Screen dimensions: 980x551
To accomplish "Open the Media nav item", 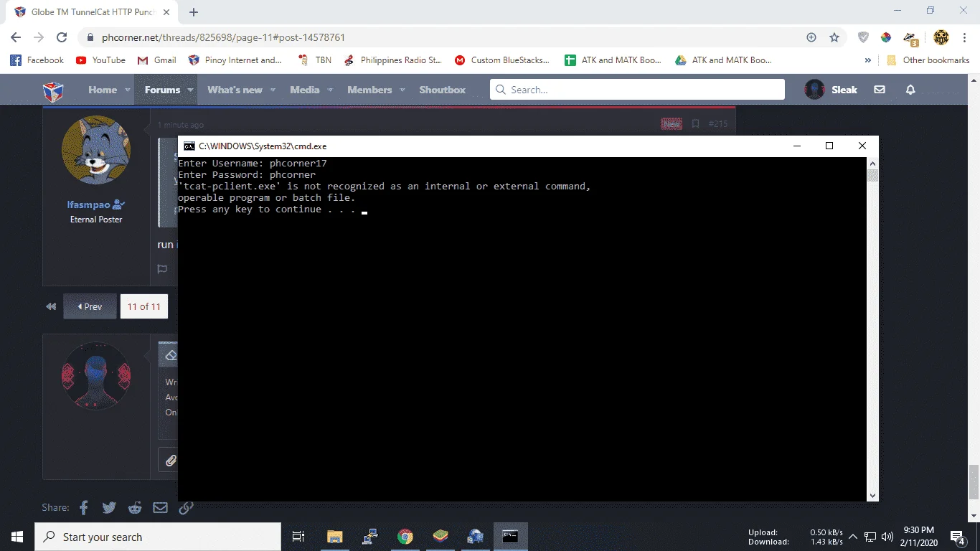I will [x=305, y=90].
